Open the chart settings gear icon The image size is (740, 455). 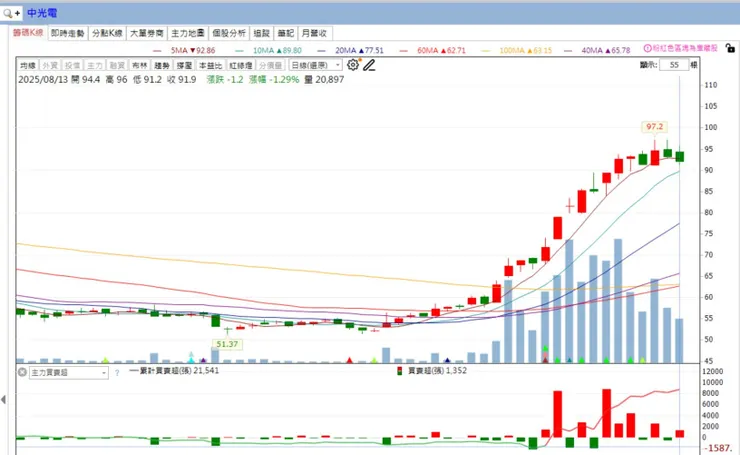point(353,65)
